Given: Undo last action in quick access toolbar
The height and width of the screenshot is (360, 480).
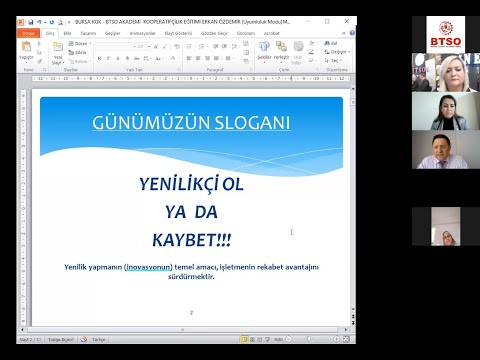Looking at the screenshot, I should click(39, 22).
